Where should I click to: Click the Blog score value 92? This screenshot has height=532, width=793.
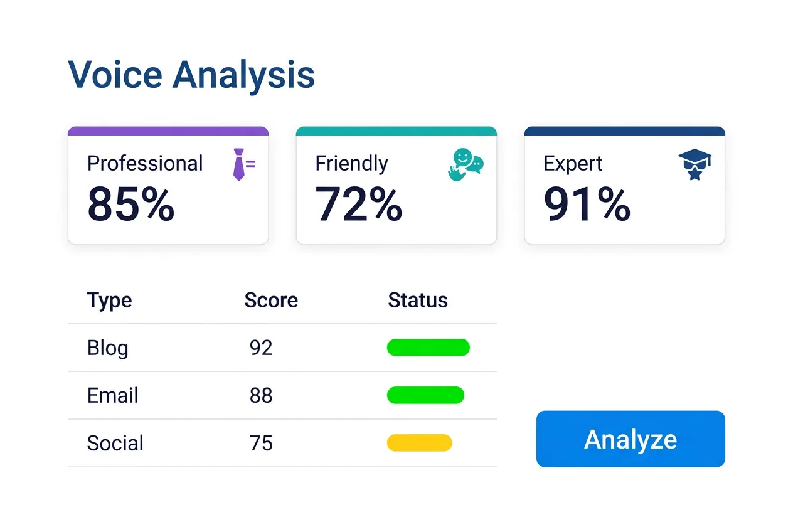(x=261, y=348)
